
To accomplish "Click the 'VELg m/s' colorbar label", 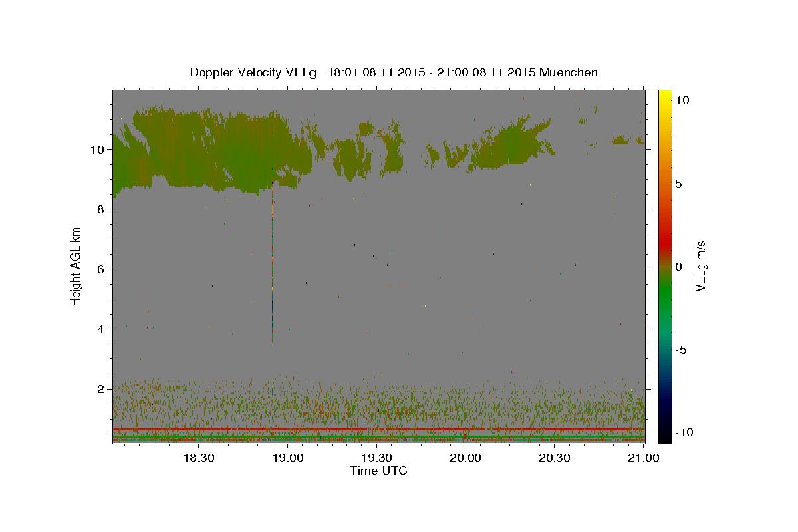I will [700, 267].
